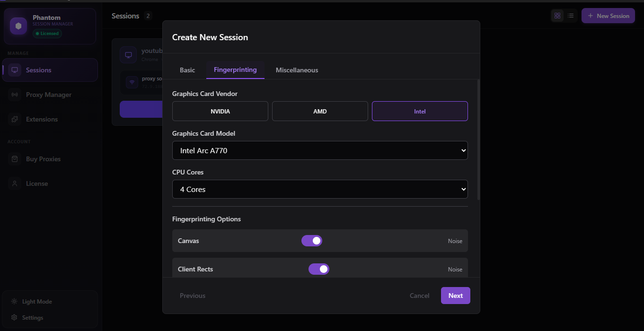Click the youtube session monitor icon
The height and width of the screenshot is (331, 644).
click(x=128, y=55)
